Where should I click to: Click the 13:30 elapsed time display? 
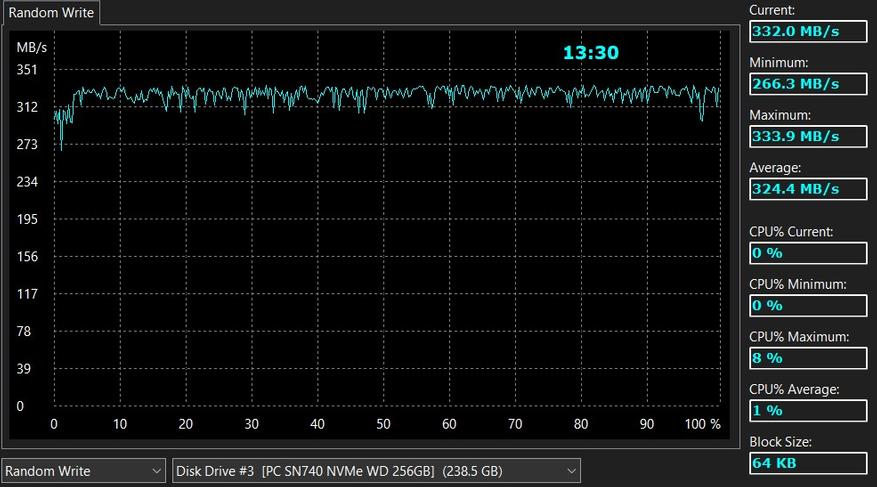(591, 53)
